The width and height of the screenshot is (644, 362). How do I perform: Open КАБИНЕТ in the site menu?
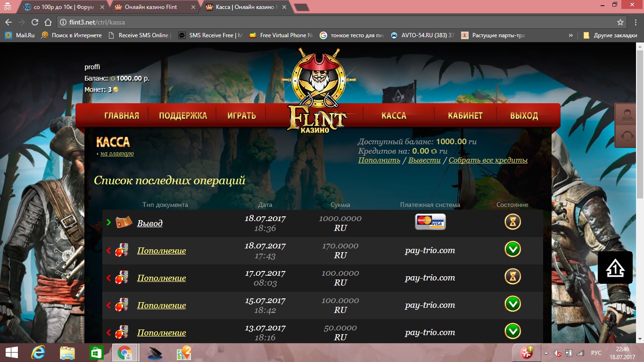point(465,116)
